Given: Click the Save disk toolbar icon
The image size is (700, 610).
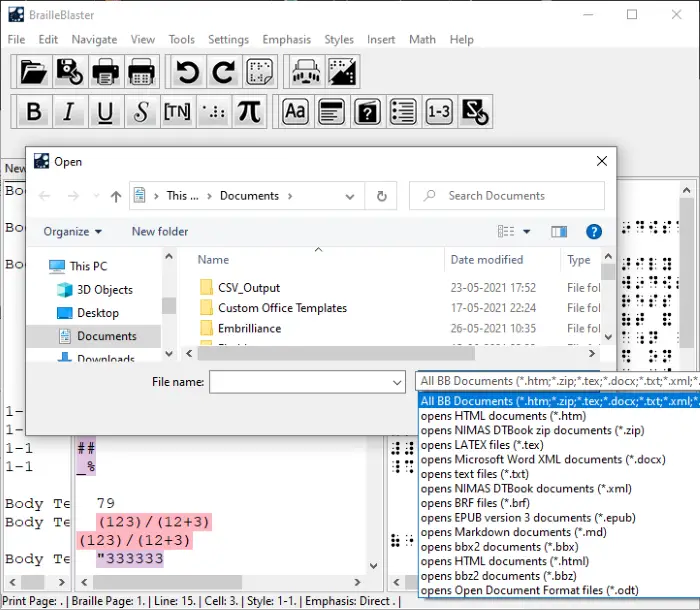Looking at the screenshot, I should [69, 72].
